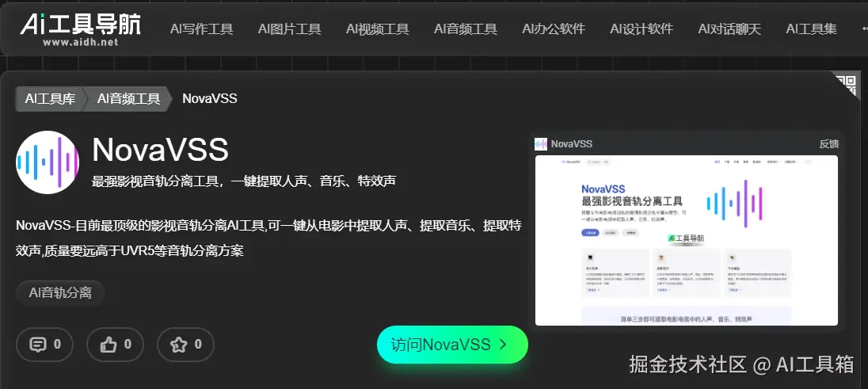Click 反馈 feedback link on preview card
The width and height of the screenshot is (868, 389).
[828, 144]
